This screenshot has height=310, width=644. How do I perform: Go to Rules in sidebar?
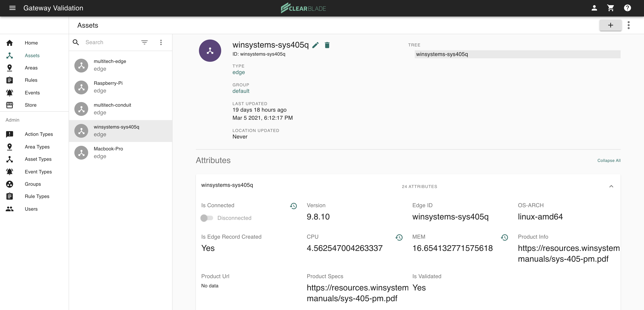click(x=31, y=80)
